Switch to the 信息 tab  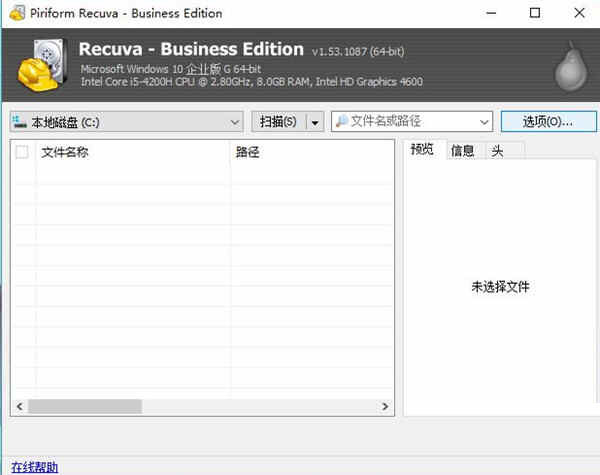coord(462,150)
